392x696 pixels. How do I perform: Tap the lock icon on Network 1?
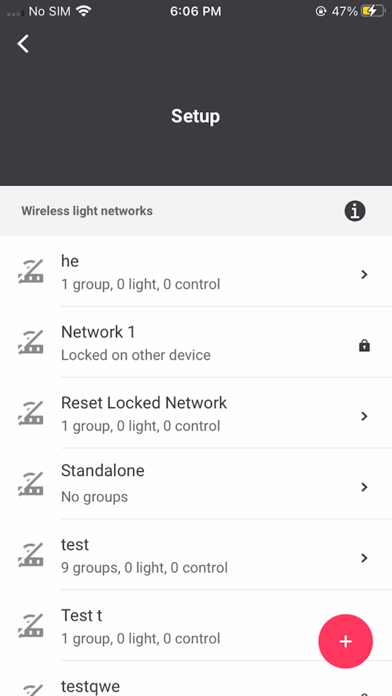pos(364,346)
